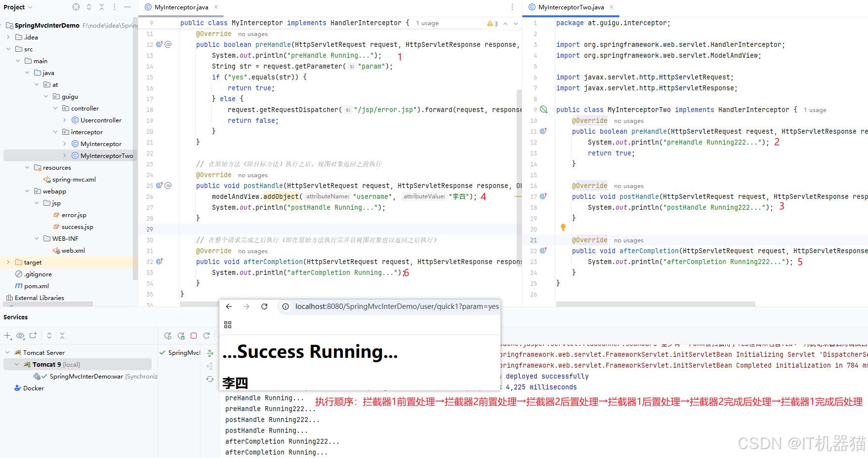This screenshot has height=458, width=868.
Task: Expand the .idea folder
Action: click(x=8, y=37)
